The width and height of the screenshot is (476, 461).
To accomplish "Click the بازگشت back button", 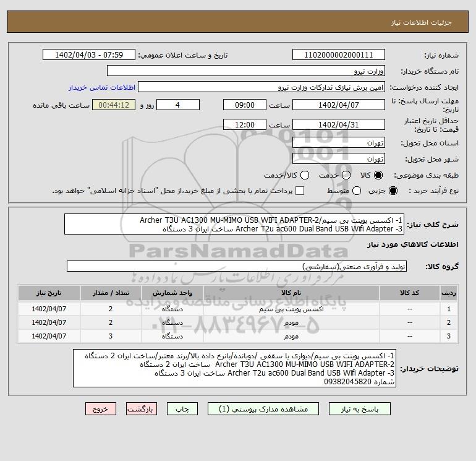I will [142, 409].
